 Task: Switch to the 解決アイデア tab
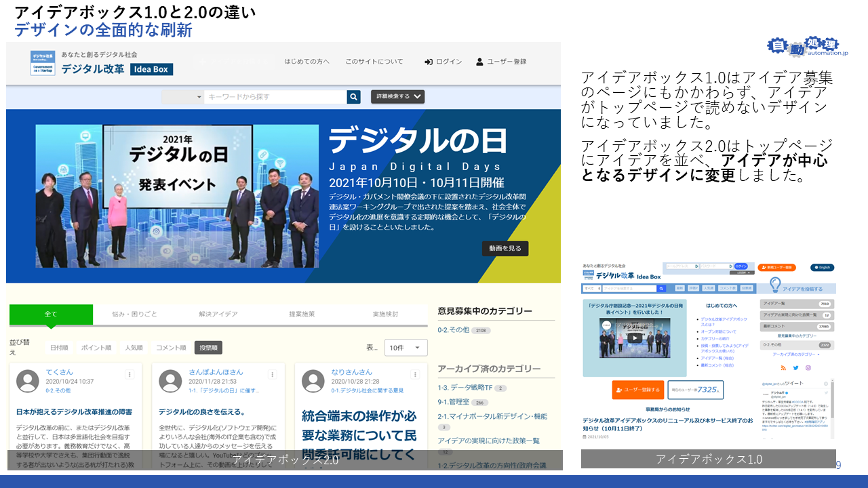218,314
